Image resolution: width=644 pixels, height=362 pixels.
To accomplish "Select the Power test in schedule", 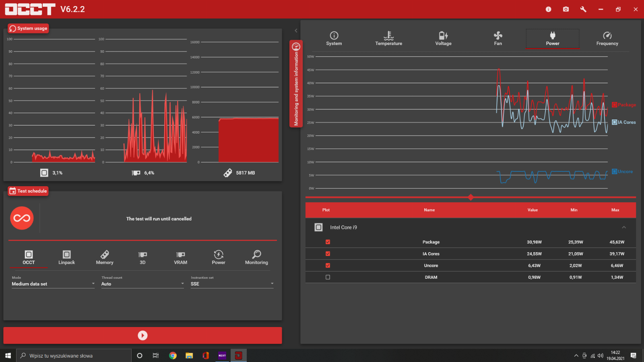I will (x=219, y=257).
